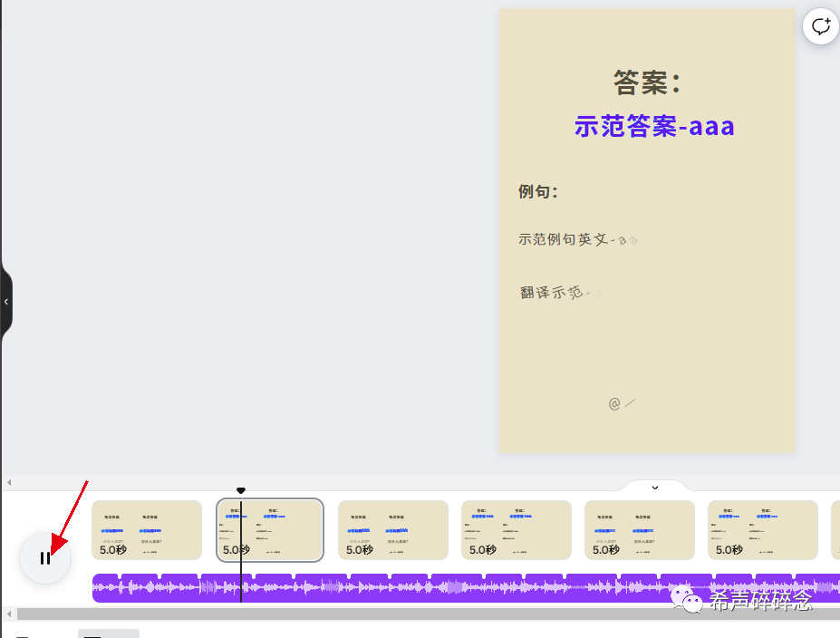Click the 5.0秒 label on the first page
The height and width of the screenshot is (638, 840).
(x=111, y=549)
